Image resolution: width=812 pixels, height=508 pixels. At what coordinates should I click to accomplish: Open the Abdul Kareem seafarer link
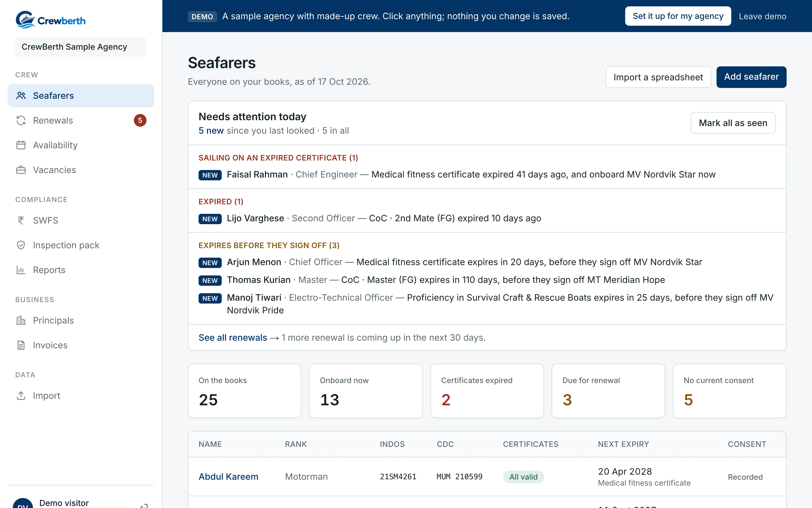click(228, 477)
